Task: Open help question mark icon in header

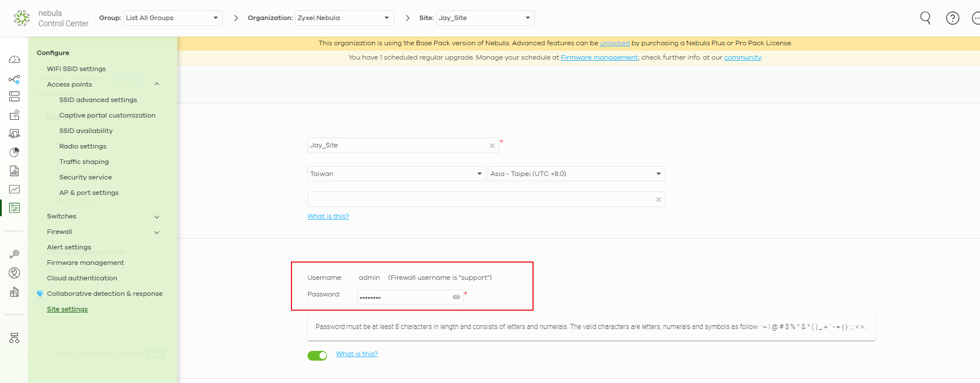Action: coord(952,18)
